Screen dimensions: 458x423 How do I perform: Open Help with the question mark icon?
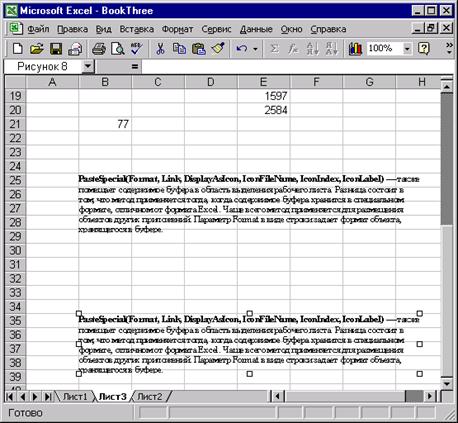pos(423,49)
